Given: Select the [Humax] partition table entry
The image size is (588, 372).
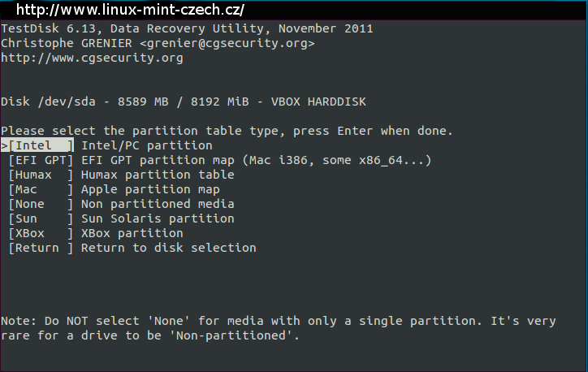Looking at the screenshot, I should pyautogui.click(x=41, y=175).
